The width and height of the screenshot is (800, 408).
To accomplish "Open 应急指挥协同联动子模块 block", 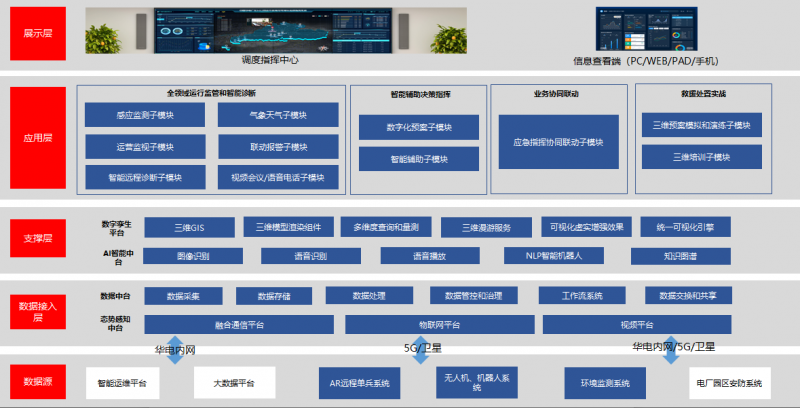I will coord(558,143).
